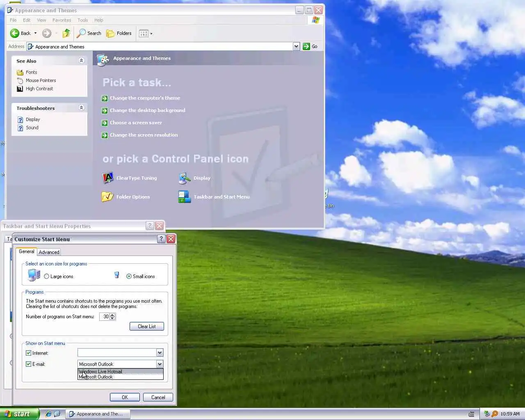Open High Contrast icon in See Also
525x420 pixels.
(20, 89)
